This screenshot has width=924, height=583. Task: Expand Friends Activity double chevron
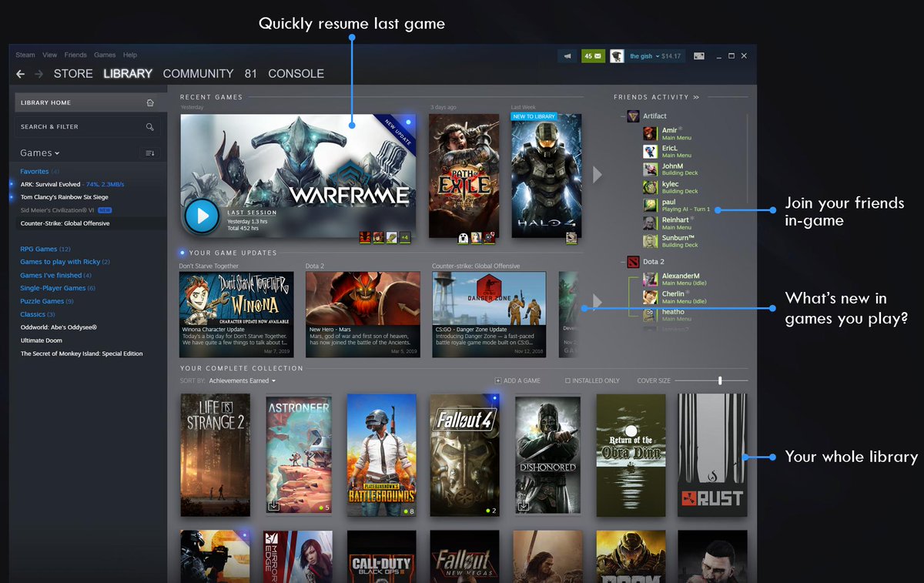pos(696,98)
